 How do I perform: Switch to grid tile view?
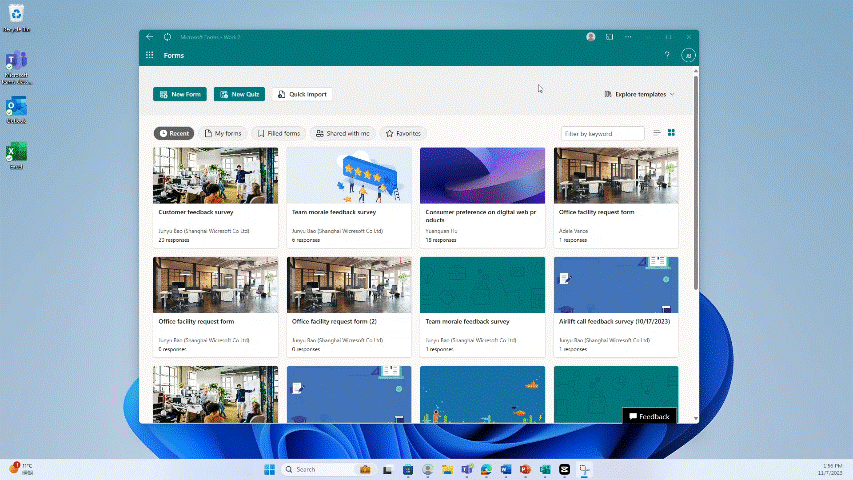point(672,133)
